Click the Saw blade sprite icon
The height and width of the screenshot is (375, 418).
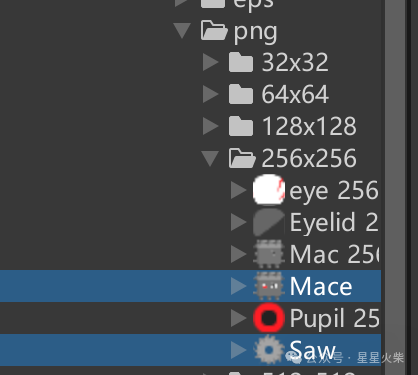tap(269, 350)
